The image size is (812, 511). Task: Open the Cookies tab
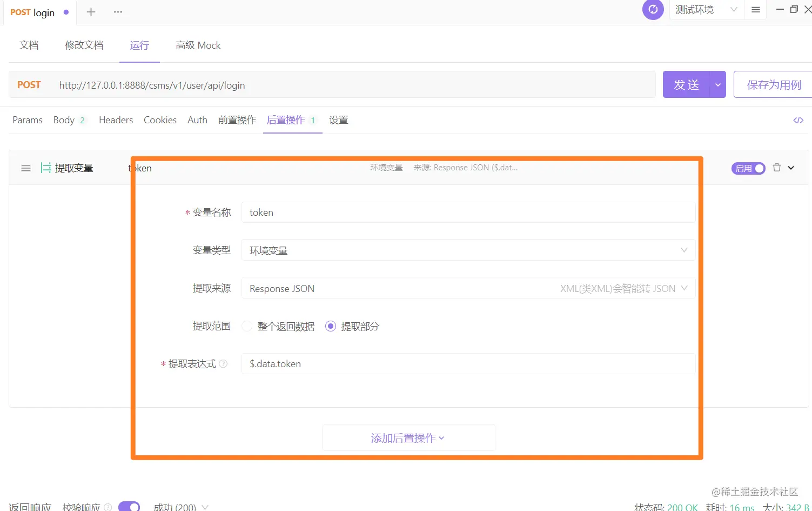coord(160,120)
